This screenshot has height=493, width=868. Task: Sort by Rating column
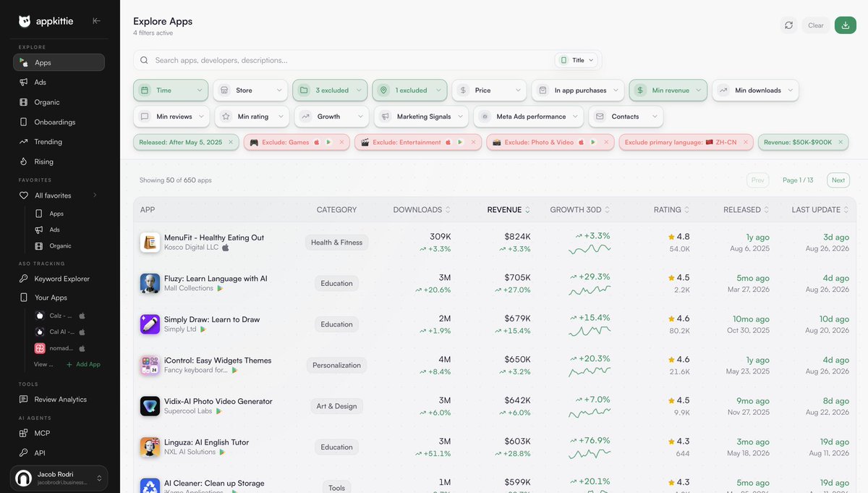point(672,210)
